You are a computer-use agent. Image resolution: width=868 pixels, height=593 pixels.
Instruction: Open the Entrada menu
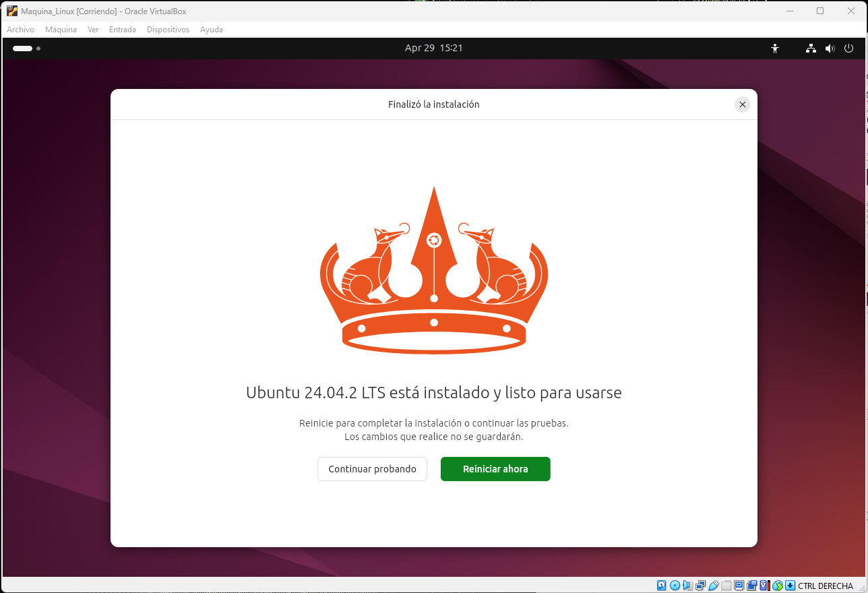coord(122,30)
